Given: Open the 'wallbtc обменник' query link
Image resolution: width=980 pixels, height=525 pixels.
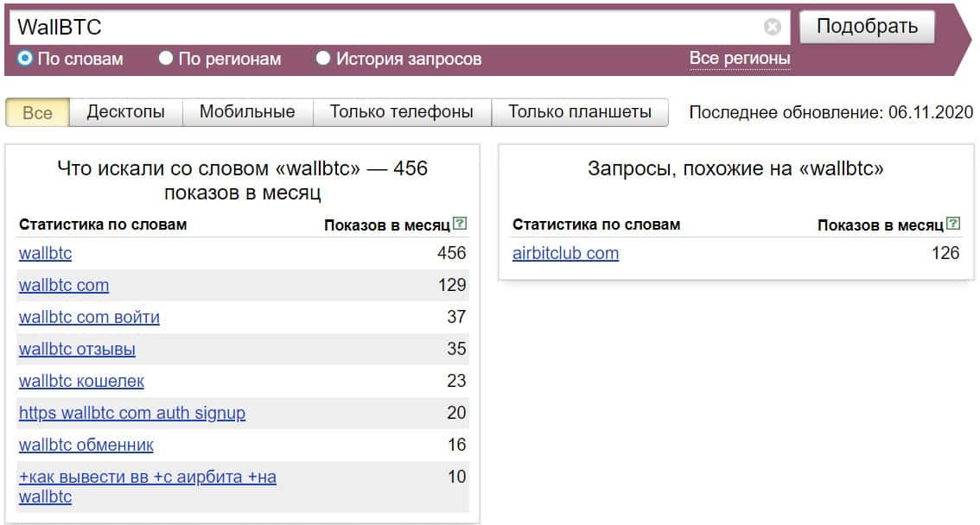Looking at the screenshot, I should click(x=86, y=445).
